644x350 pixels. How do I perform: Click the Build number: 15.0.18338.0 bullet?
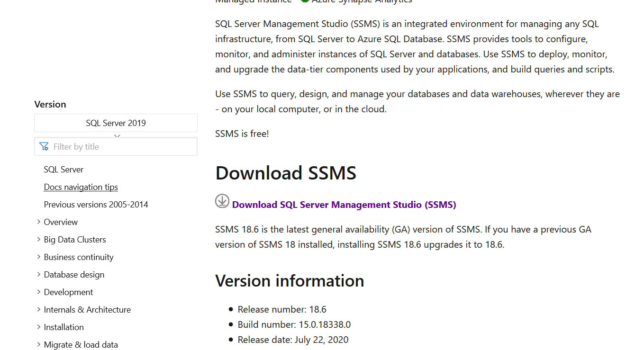tap(294, 324)
